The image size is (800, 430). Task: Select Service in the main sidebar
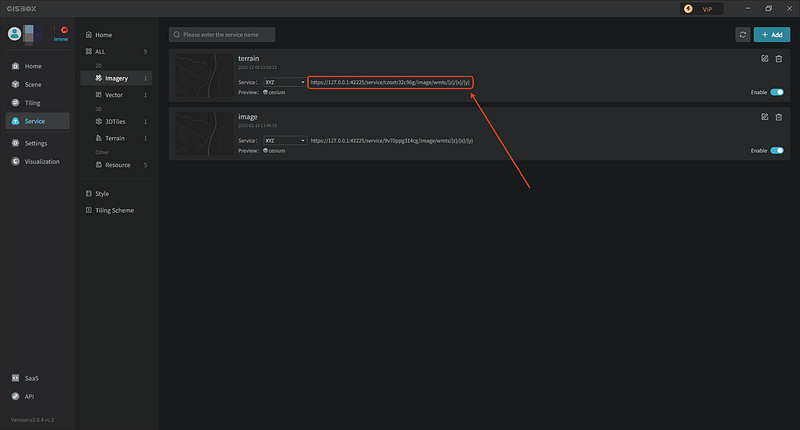(x=37, y=121)
